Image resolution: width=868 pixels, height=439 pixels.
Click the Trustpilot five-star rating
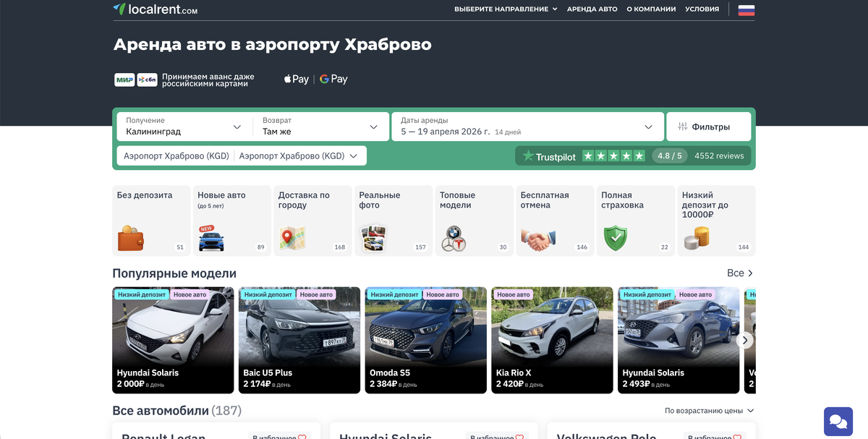click(613, 155)
